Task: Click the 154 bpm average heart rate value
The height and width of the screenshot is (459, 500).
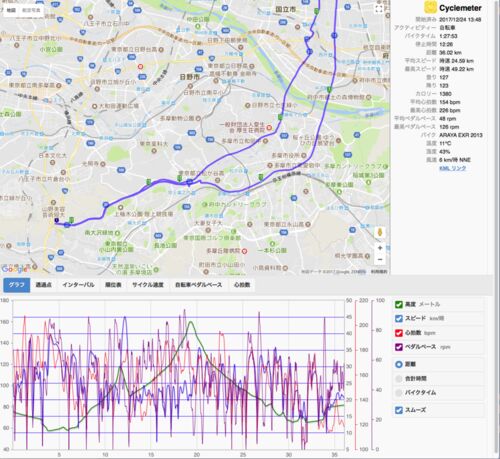Action: 450,102
